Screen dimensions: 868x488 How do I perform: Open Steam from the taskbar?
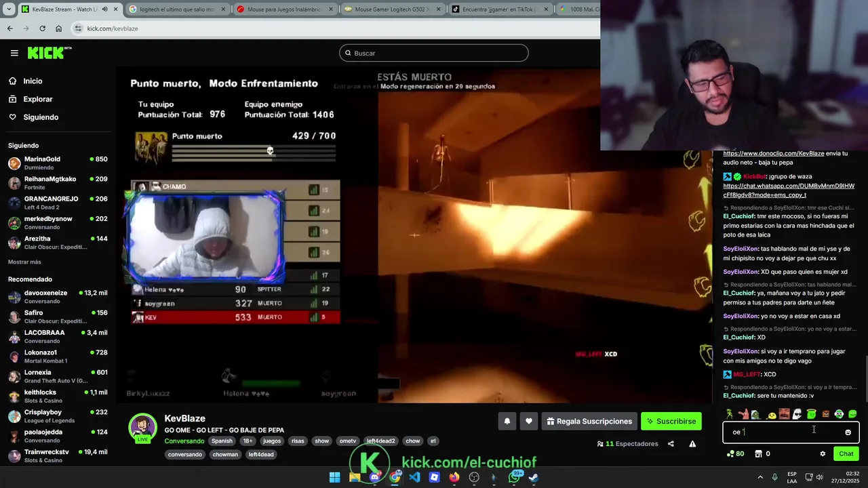coord(534,477)
